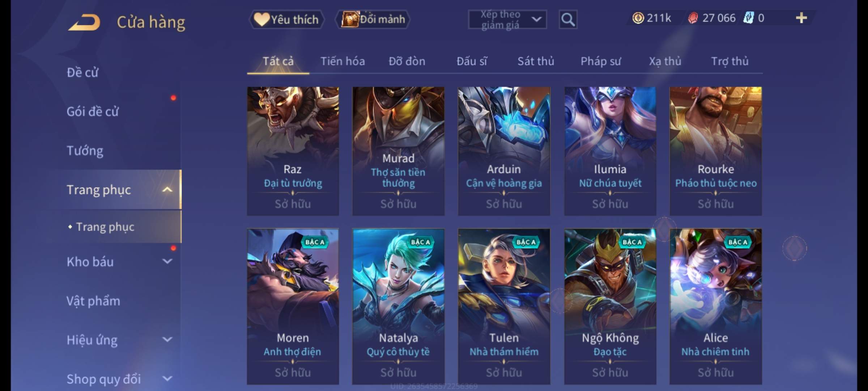Expand the Kho báu sidebar section
Image resolution: width=868 pixels, height=391 pixels.
coord(167,261)
